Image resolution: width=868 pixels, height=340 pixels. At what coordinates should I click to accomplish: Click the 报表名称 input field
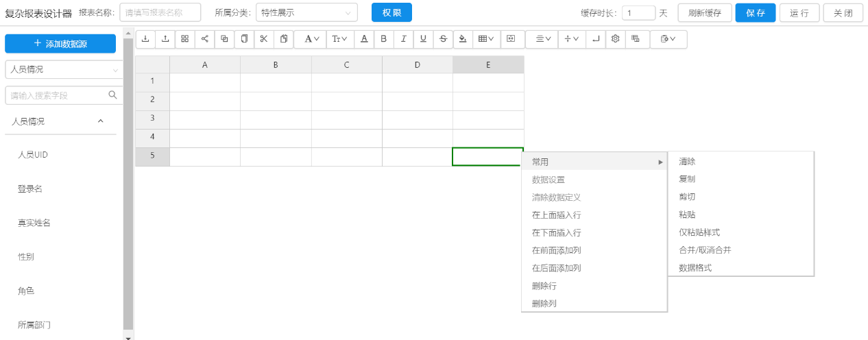(160, 12)
